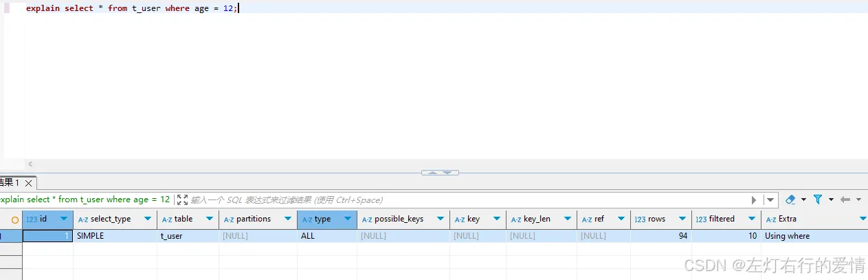Select the NULL cell under possible_keys

click(403, 236)
